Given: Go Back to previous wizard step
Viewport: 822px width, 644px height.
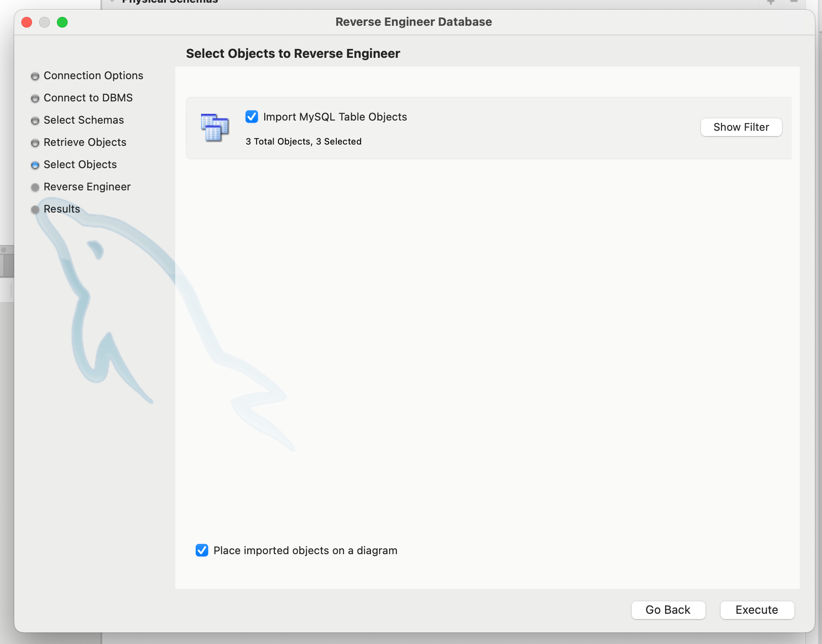Looking at the screenshot, I should tap(668, 610).
